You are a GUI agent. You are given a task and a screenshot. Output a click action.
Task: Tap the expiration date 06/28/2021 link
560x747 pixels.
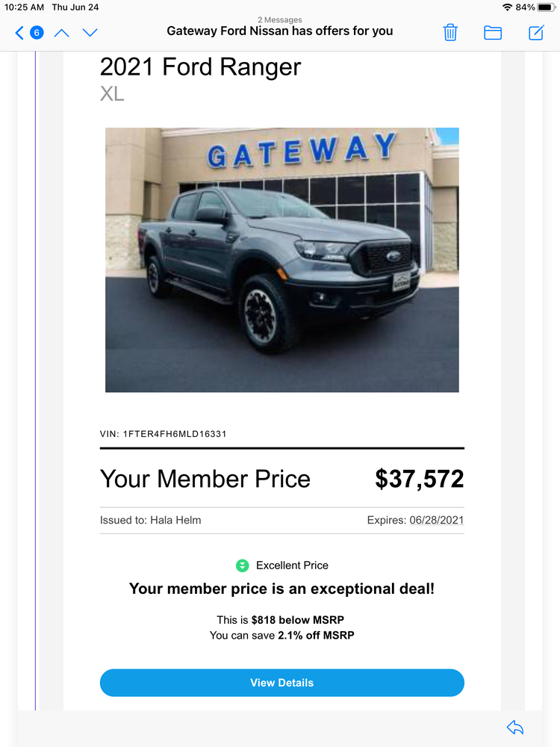tap(437, 520)
